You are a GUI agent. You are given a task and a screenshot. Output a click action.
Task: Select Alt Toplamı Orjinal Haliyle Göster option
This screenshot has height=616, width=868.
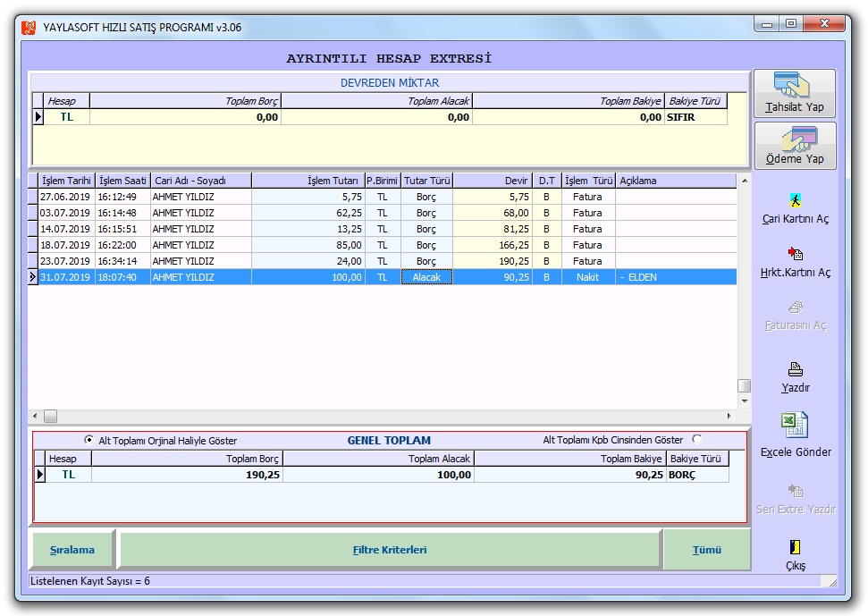(x=88, y=440)
